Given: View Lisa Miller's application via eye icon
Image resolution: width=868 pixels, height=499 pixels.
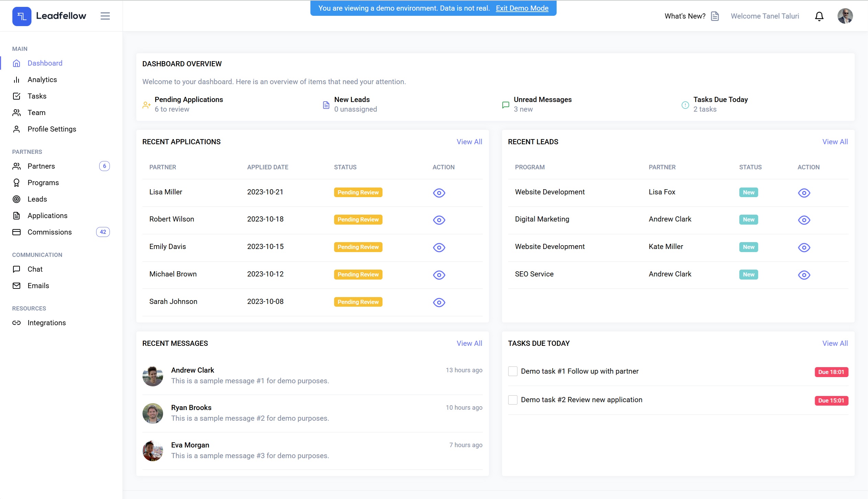Looking at the screenshot, I should [439, 193].
